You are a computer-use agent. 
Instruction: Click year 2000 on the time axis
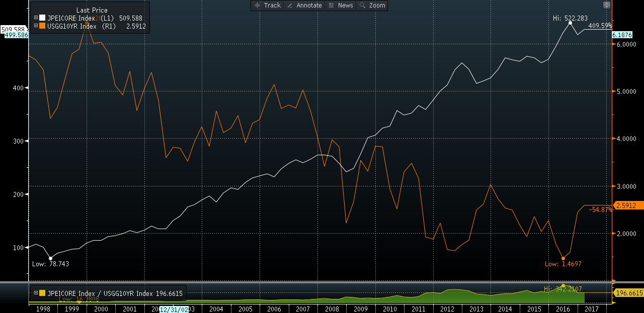pos(101,309)
